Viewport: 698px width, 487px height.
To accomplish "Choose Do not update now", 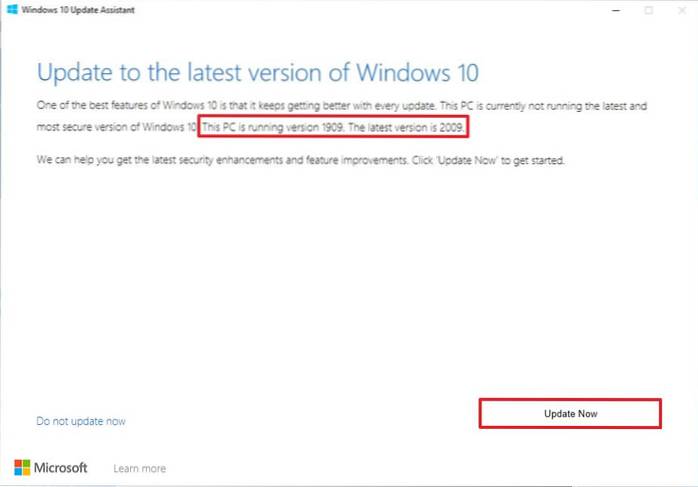I will point(81,421).
